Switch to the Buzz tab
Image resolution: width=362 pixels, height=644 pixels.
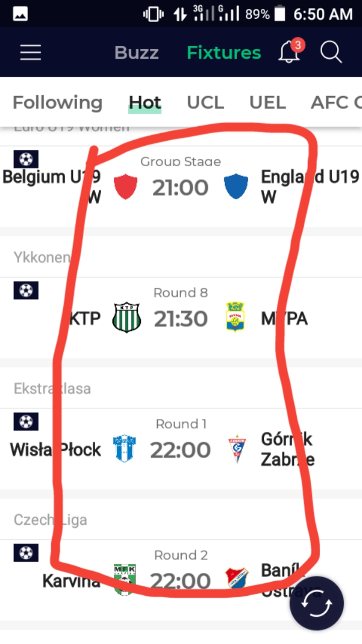(136, 53)
